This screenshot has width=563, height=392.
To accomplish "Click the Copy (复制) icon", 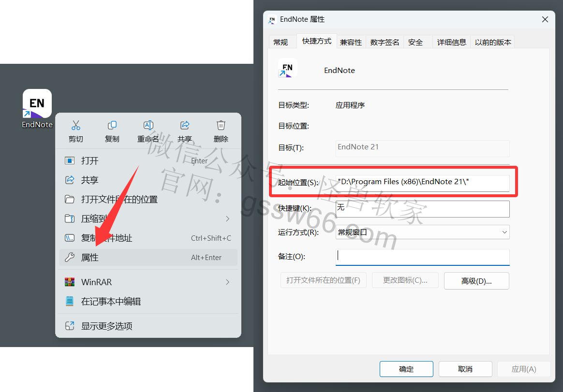I will pyautogui.click(x=112, y=126).
